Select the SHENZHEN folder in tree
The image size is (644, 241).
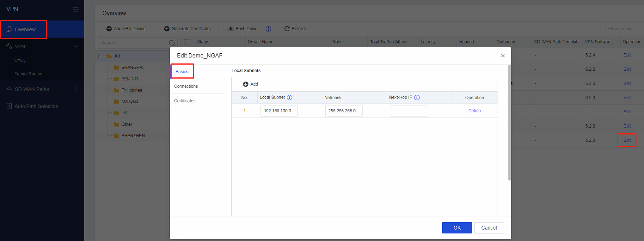(133, 136)
